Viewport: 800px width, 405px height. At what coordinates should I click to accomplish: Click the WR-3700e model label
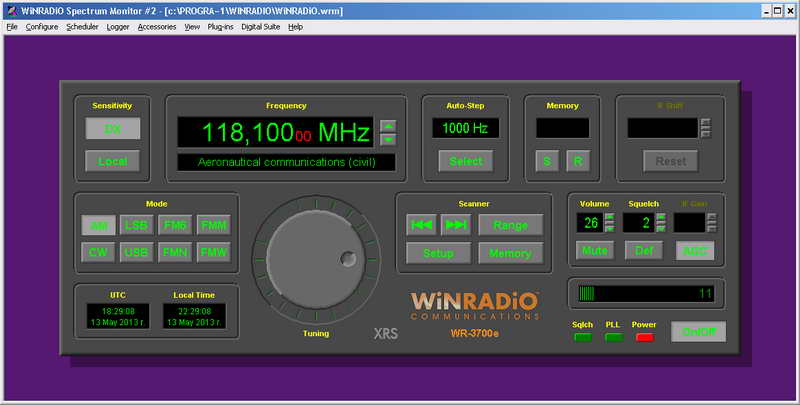(x=474, y=334)
